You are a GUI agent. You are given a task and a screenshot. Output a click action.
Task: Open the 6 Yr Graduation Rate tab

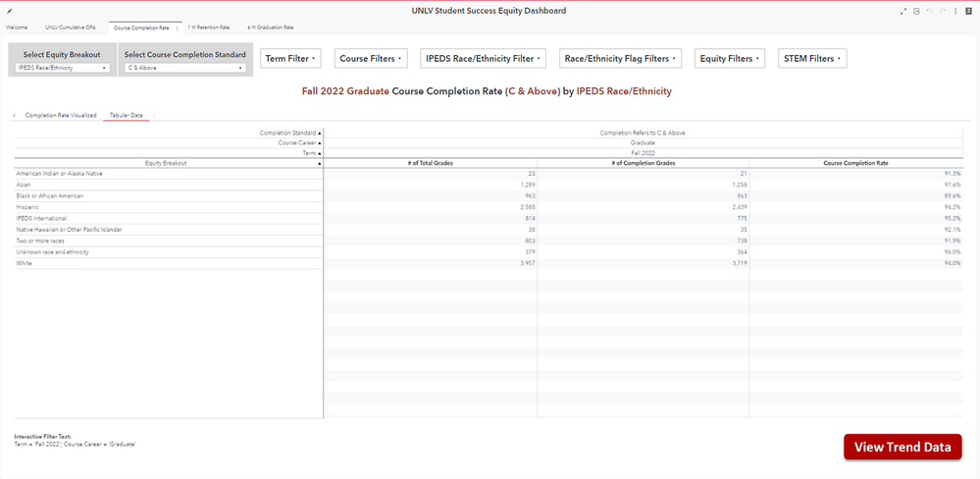click(271, 28)
